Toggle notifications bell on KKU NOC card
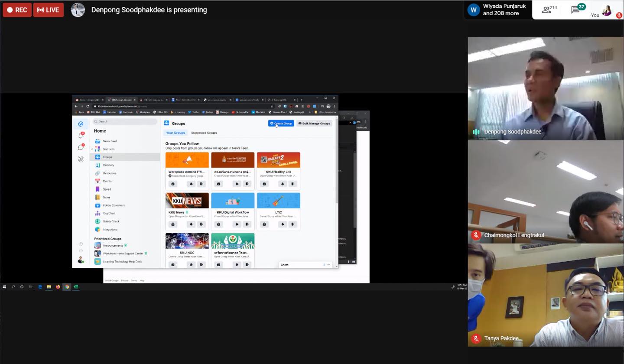Screen dimensions: 624x364 [x=191, y=264]
